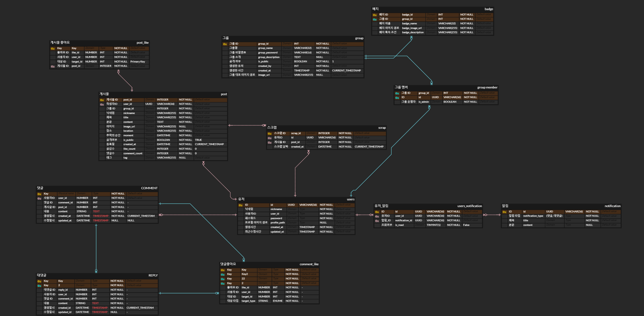Click the TRUE default value of is_public in post
This screenshot has width=644, height=316.
[x=198, y=140]
